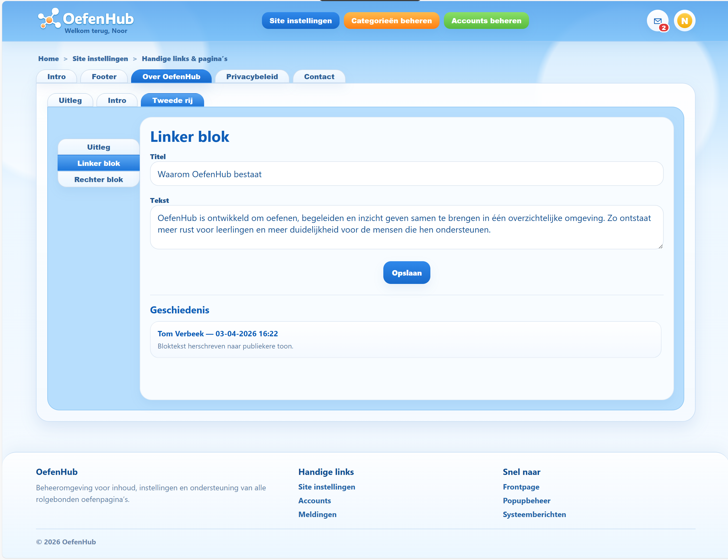Screen dimensions: 728x560
Task: Click the Tom Verbeek history entry
Action: point(405,340)
